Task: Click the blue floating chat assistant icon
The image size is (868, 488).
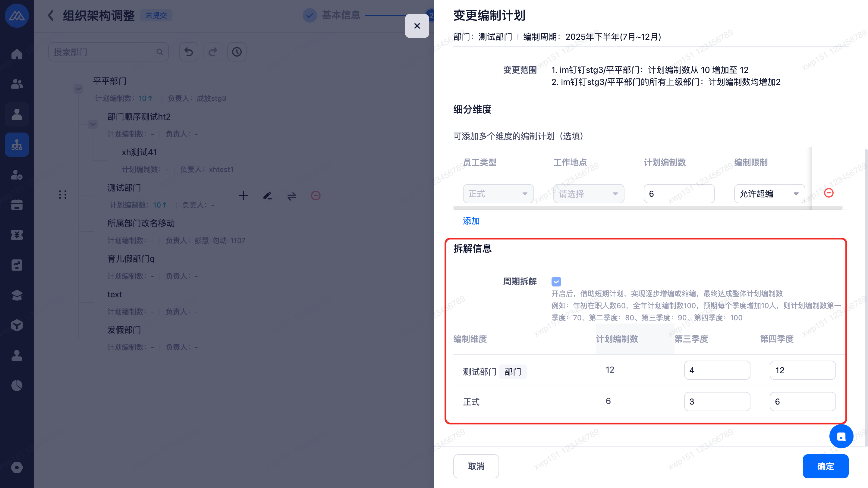Action: pyautogui.click(x=841, y=436)
